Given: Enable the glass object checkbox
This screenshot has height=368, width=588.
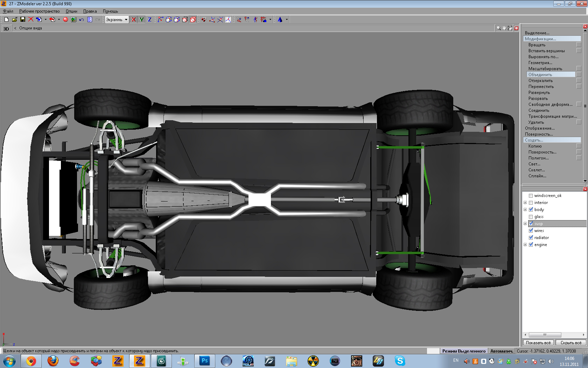Looking at the screenshot, I should click(531, 217).
